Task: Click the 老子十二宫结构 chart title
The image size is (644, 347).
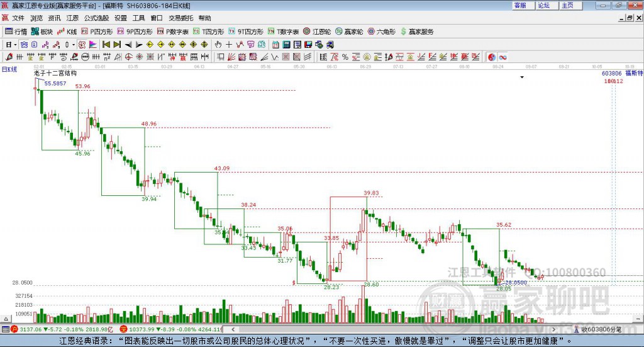Action: pos(55,73)
